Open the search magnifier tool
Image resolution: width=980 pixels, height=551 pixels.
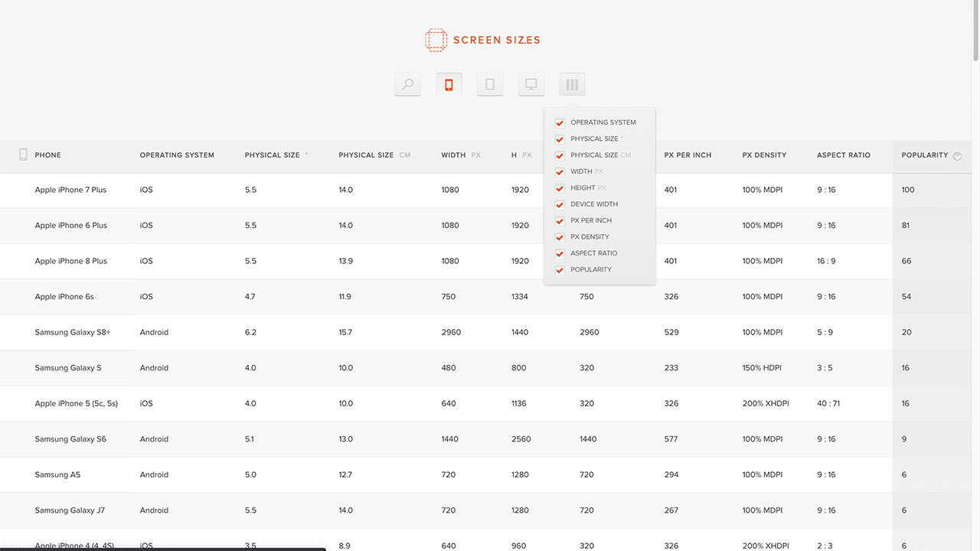(408, 84)
